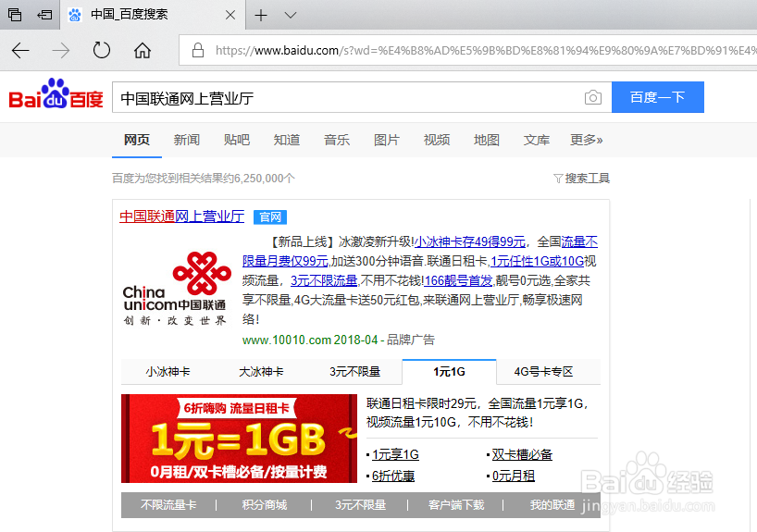Open 3元不限量 in gray bar
The image size is (757, 532).
pos(361,505)
